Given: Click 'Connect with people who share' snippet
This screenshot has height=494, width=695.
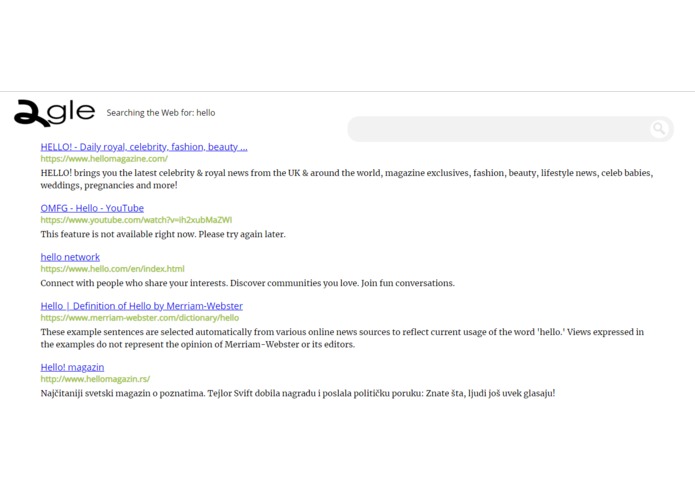Looking at the screenshot, I should click(248, 283).
